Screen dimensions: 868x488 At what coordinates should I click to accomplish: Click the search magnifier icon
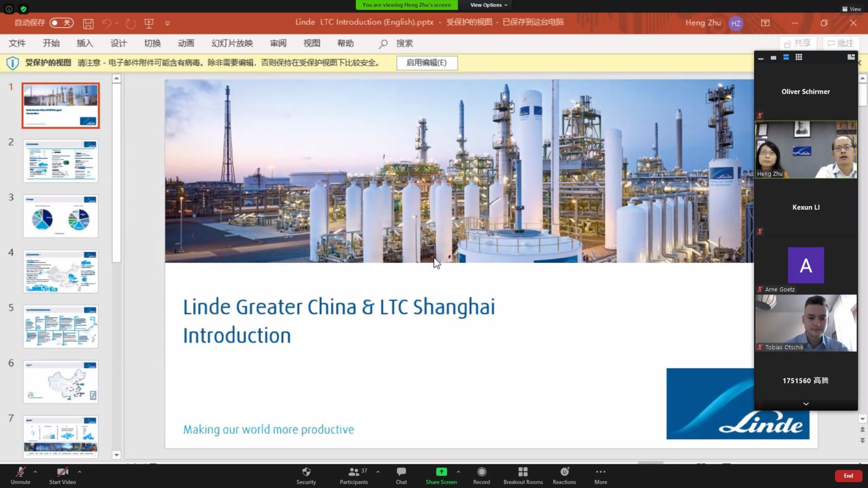[383, 43]
